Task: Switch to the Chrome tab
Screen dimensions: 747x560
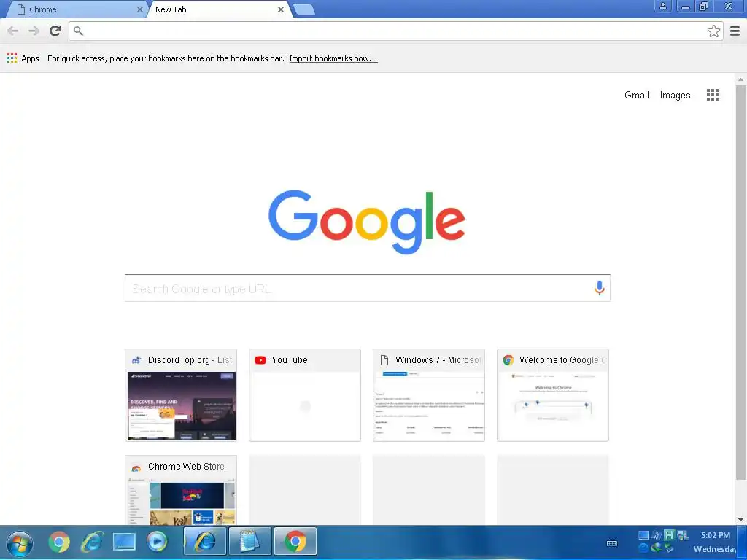Action: click(x=76, y=9)
